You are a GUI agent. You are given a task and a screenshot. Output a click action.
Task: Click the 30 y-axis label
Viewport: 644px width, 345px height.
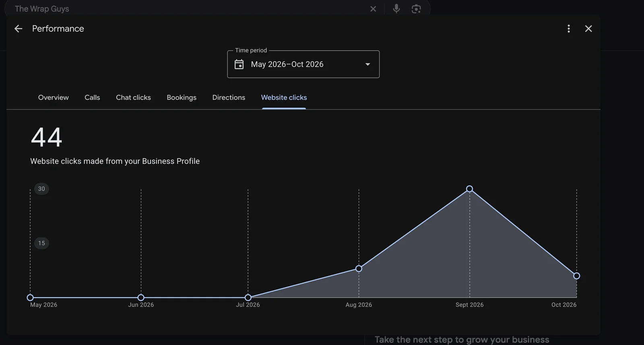coord(41,189)
